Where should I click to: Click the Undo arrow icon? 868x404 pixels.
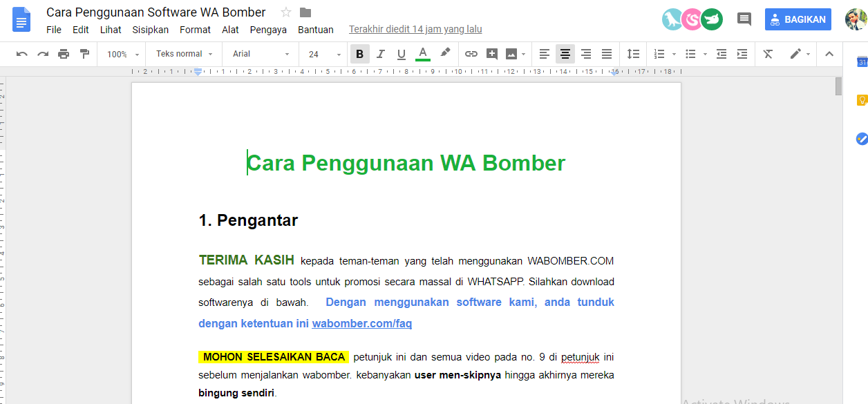22,54
